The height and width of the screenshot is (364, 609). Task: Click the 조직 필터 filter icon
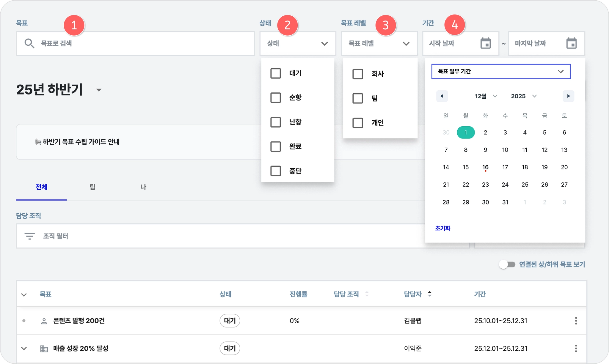click(29, 236)
